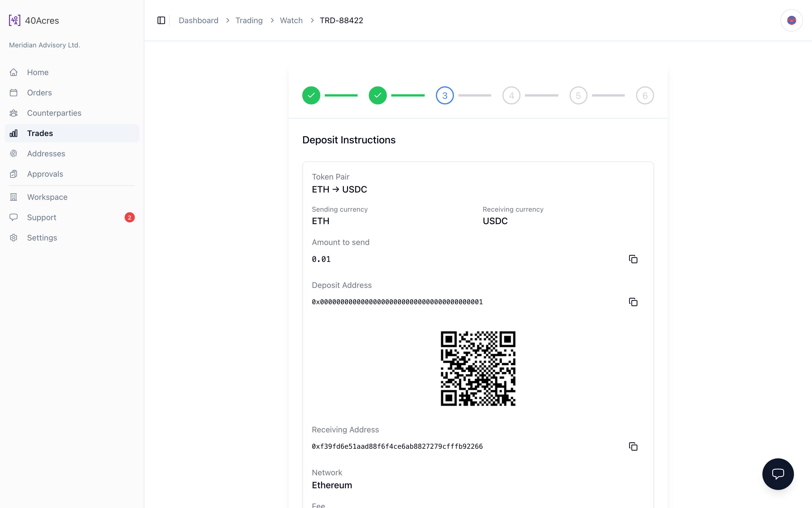Click the ETH → USDC token pair

click(x=339, y=189)
